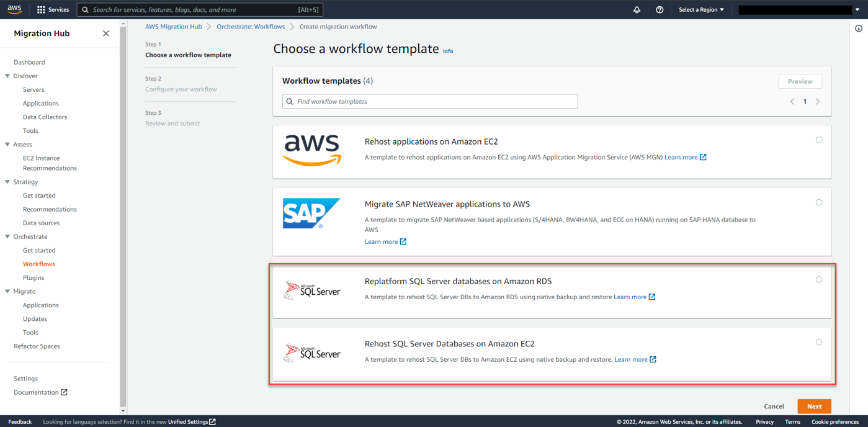Viewport: 868px width, 427px height.
Task: Select Migrate SAP NetWeaver applications radio
Action: pos(819,202)
